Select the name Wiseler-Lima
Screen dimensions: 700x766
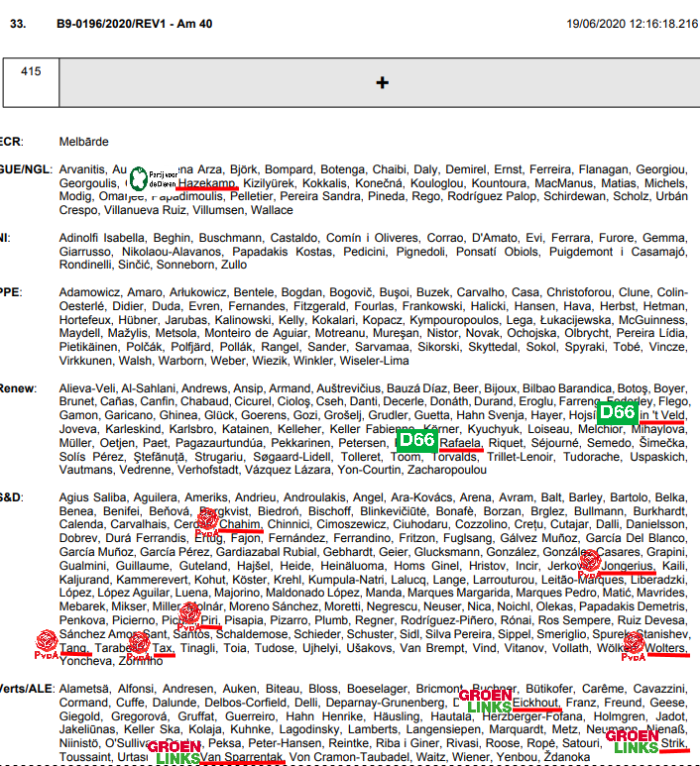374,361
